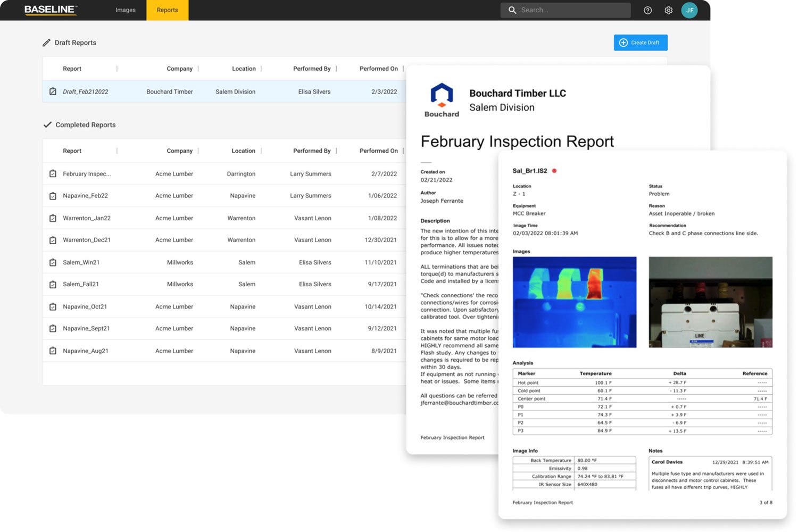
Task: Click the Bouchard company logo on the report
Action: click(441, 98)
